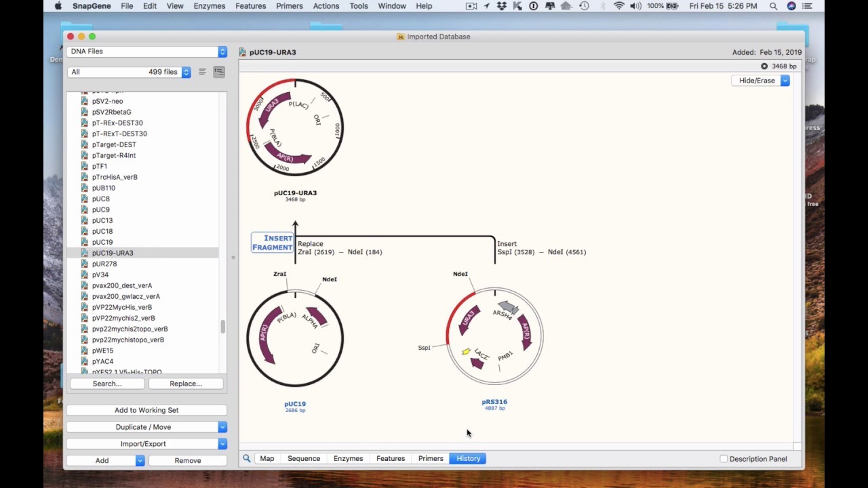The height and width of the screenshot is (488, 868).
Task: Click the file list scrollbar thumb
Action: click(x=223, y=327)
